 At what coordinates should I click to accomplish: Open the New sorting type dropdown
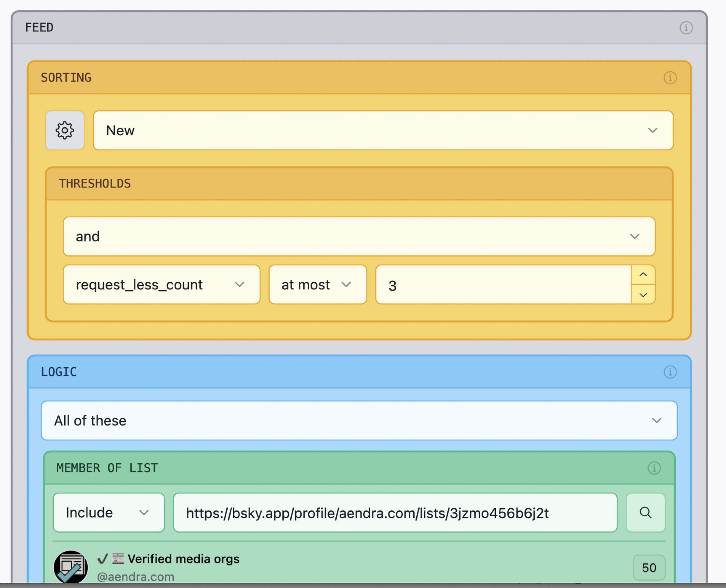[383, 130]
